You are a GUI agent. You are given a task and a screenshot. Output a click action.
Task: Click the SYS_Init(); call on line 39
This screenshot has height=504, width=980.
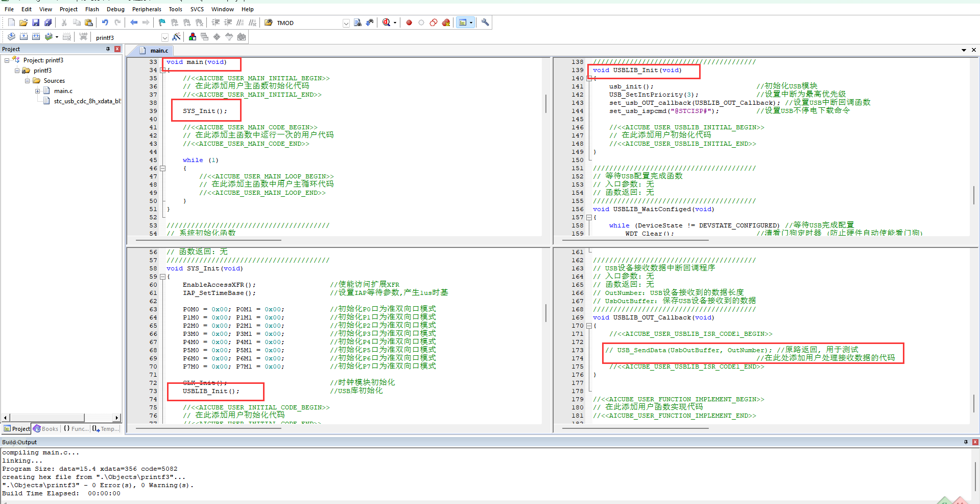tap(205, 111)
